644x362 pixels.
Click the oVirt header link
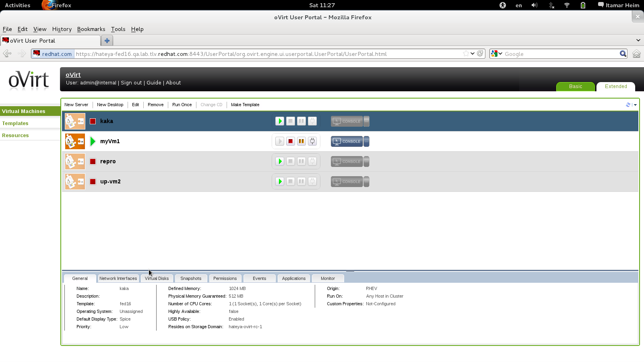click(x=73, y=75)
